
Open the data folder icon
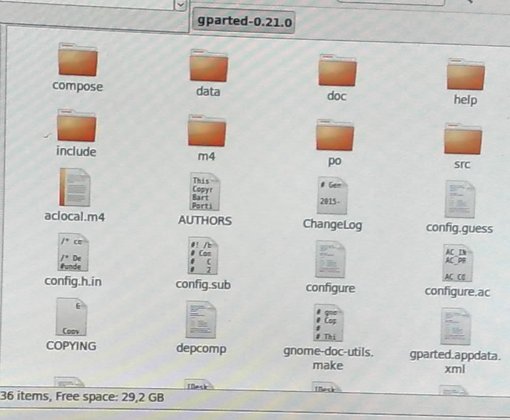point(209,65)
